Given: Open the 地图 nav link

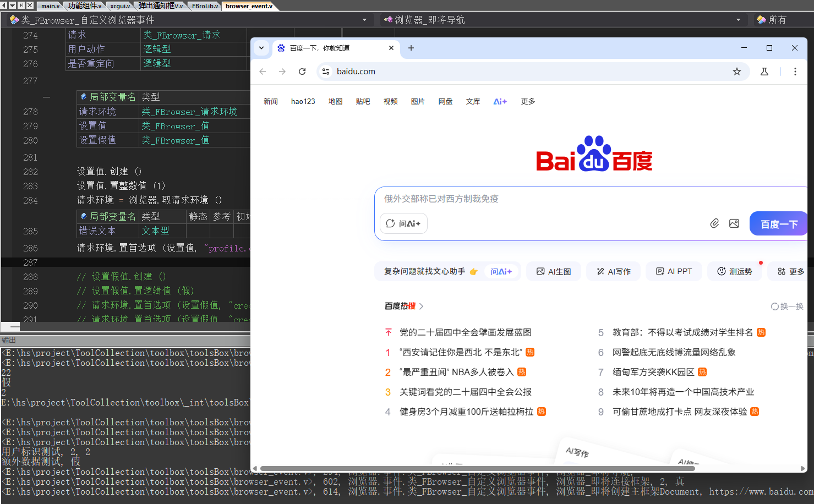Looking at the screenshot, I should pyautogui.click(x=336, y=101).
